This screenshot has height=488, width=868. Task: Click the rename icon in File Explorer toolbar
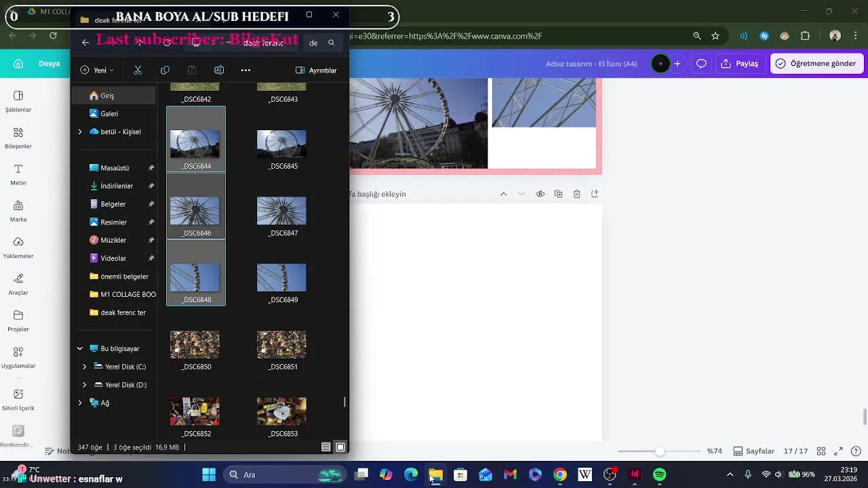pyautogui.click(x=219, y=70)
